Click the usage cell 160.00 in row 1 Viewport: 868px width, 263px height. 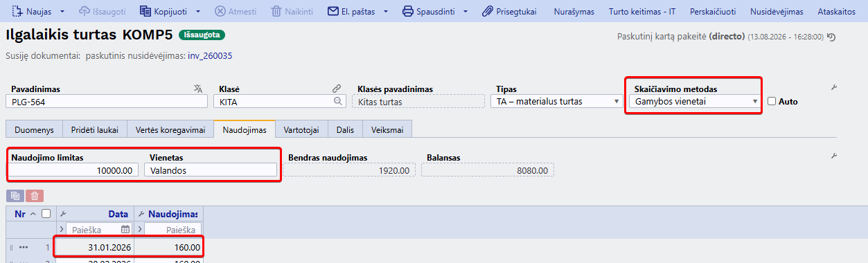coord(168,247)
